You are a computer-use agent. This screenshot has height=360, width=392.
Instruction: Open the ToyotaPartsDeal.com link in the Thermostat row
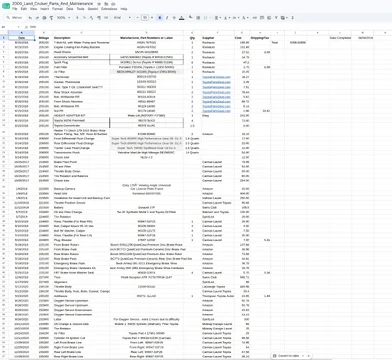(x=216, y=77)
